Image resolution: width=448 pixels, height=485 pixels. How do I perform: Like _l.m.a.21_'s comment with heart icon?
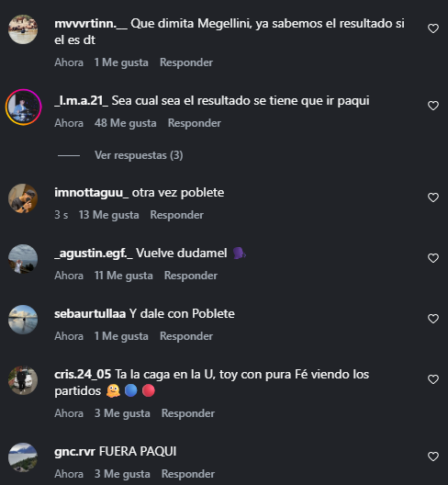(x=433, y=106)
